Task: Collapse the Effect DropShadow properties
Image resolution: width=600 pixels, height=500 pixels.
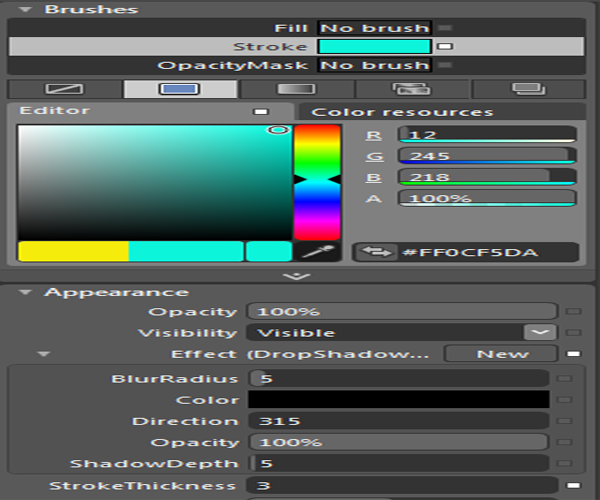Action: point(44,354)
